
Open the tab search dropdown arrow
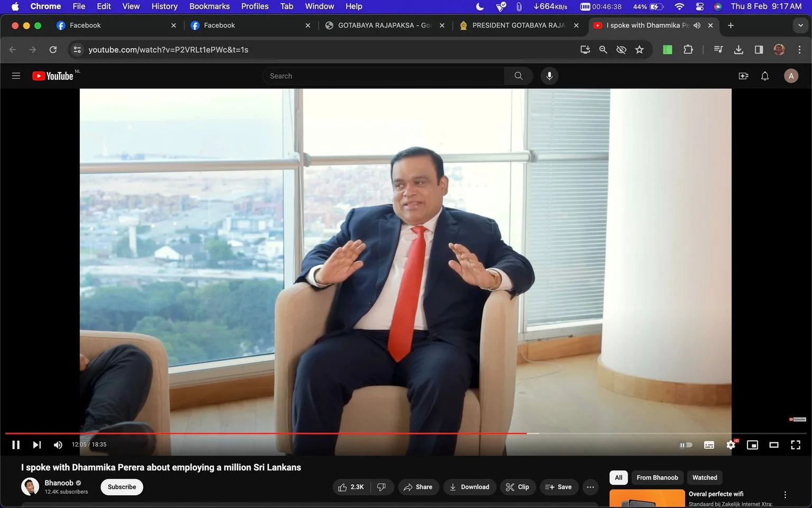[x=800, y=25]
